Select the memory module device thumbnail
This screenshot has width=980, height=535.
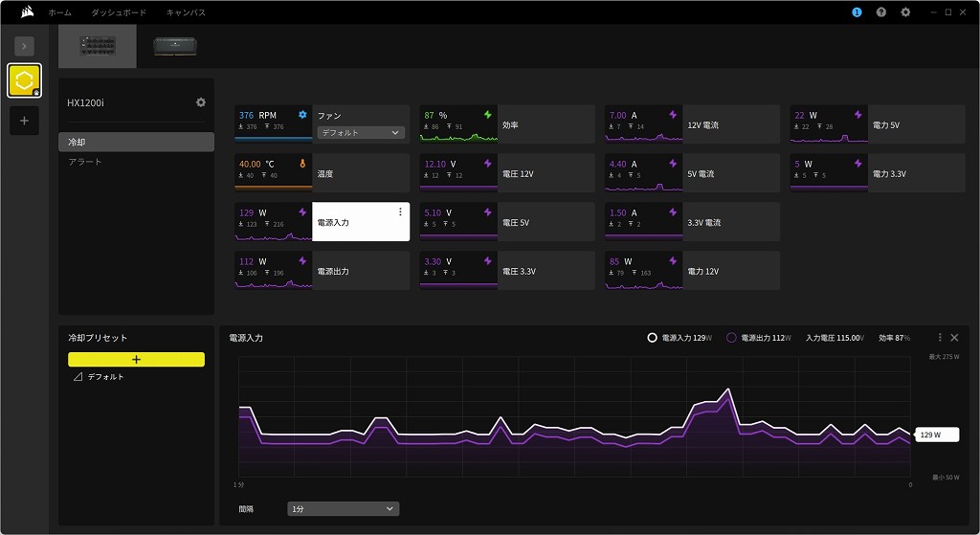[175, 46]
